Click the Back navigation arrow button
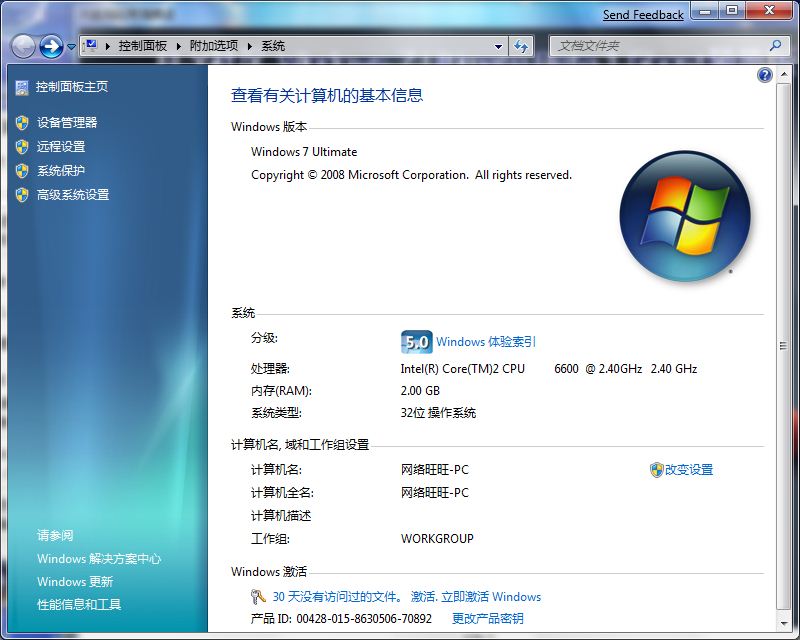The image size is (800, 640). tap(23, 47)
